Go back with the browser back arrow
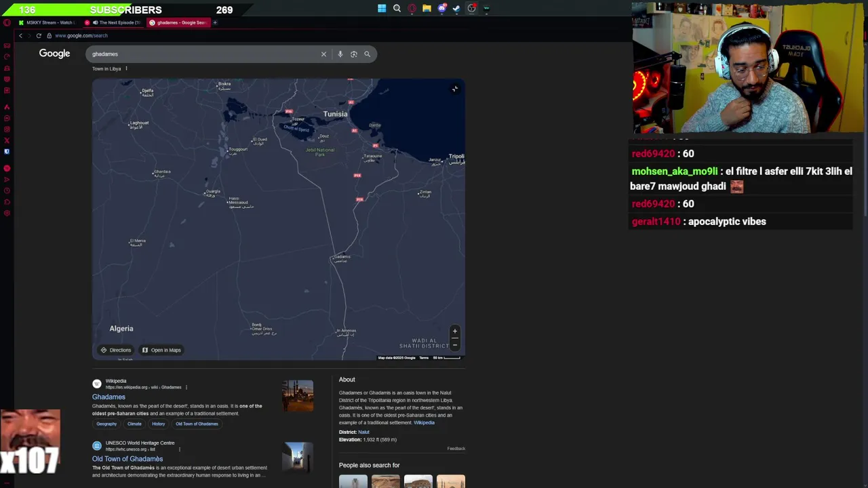868x488 pixels. (20, 35)
